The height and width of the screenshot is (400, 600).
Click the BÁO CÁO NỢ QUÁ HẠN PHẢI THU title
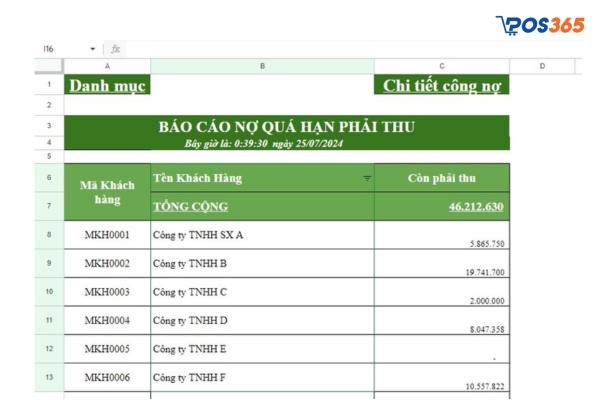(287, 127)
